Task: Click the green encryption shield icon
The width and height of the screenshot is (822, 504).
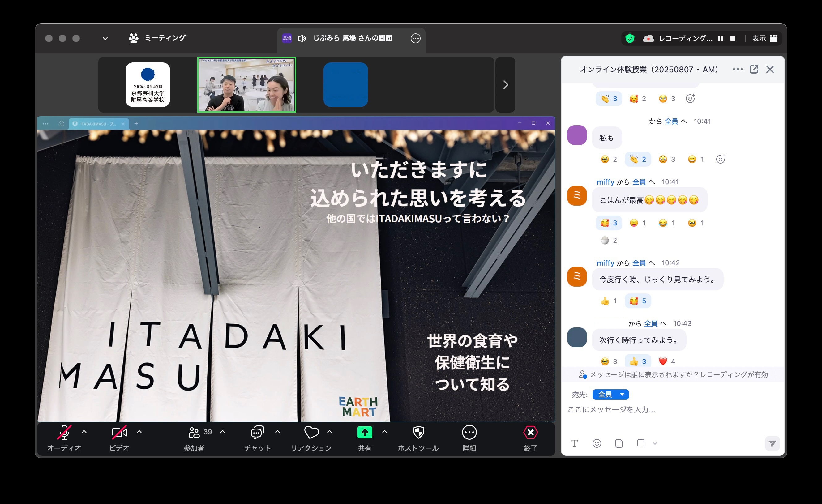Action: point(630,38)
